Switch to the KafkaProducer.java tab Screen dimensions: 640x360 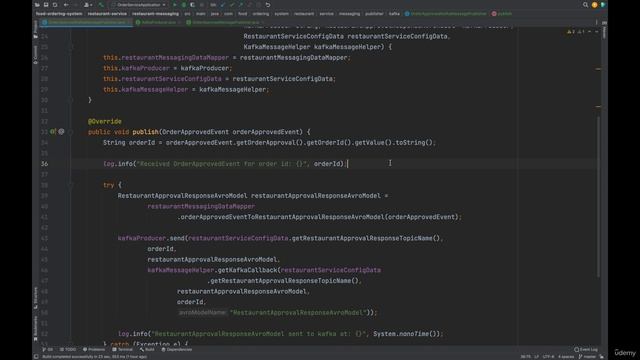tap(158, 22)
